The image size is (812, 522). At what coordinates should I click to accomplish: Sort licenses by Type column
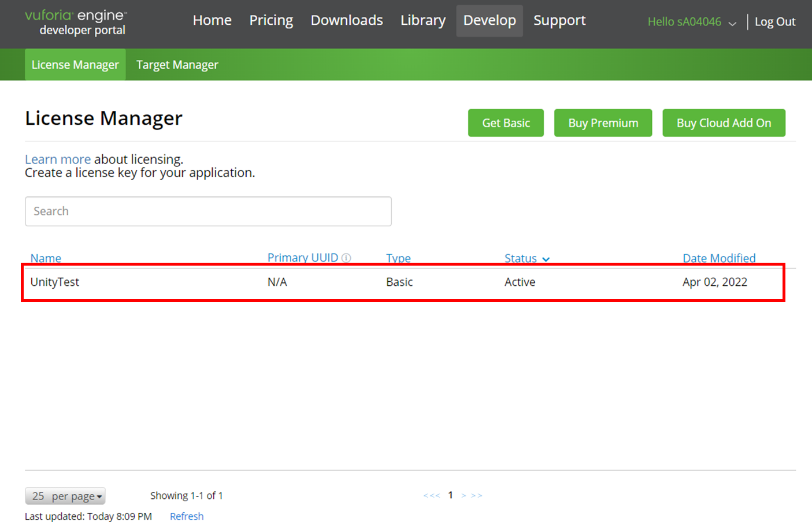click(398, 258)
